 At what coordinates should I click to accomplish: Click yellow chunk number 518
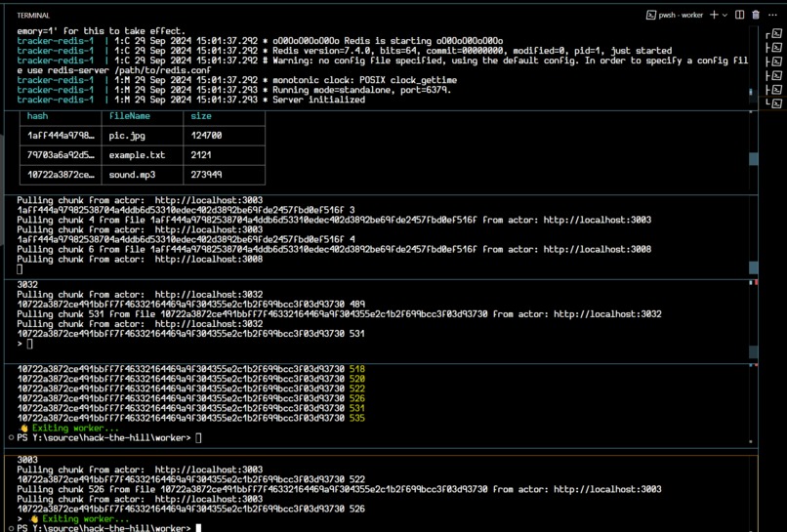pos(357,369)
